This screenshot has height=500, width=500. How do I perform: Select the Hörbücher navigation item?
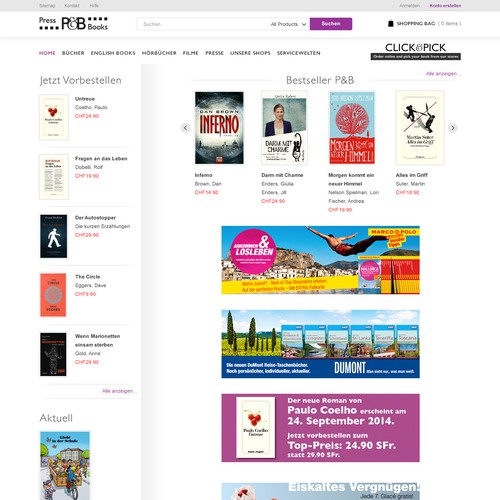[159, 53]
